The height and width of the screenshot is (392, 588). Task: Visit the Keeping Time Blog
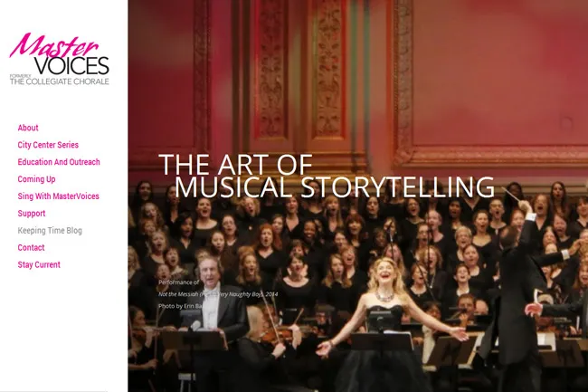click(x=50, y=231)
